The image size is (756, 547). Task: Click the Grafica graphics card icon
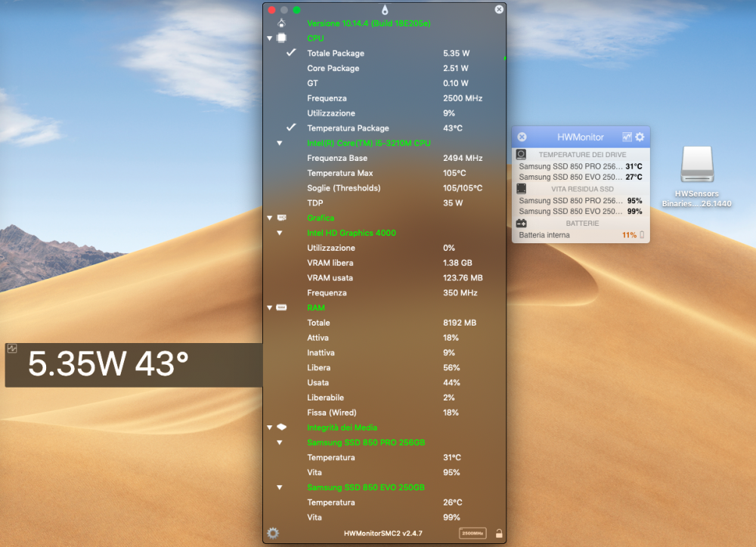[281, 218]
